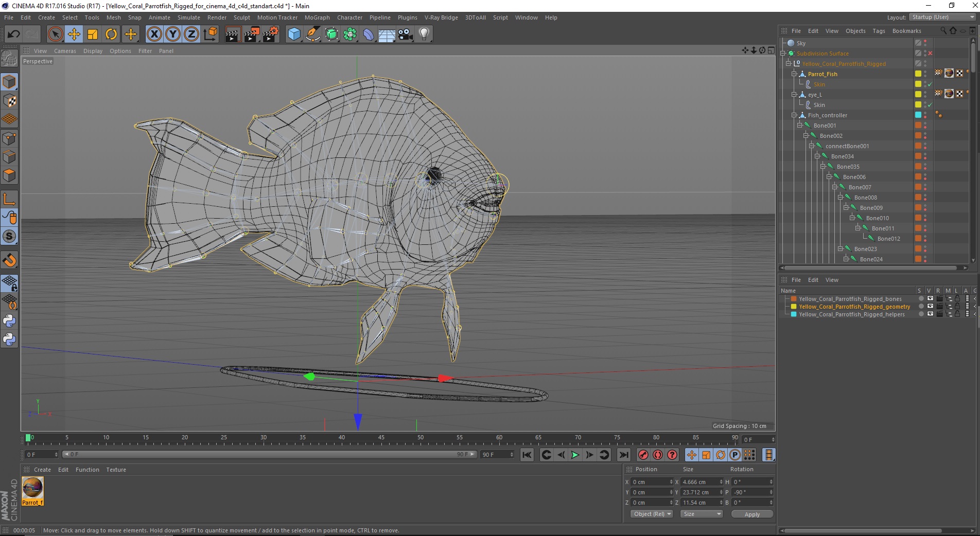
Task: Click cyan layer swatch of Fish_controller
Action: click(x=918, y=115)
